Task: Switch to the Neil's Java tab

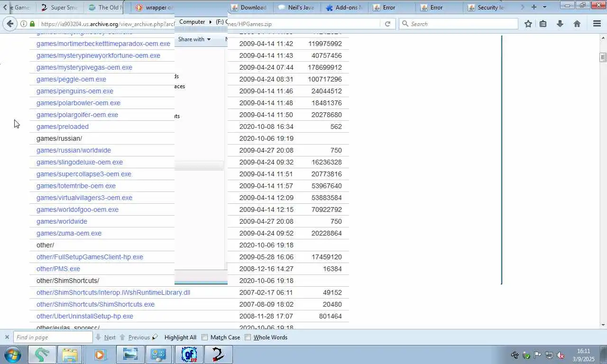Action: coord(297,7)
